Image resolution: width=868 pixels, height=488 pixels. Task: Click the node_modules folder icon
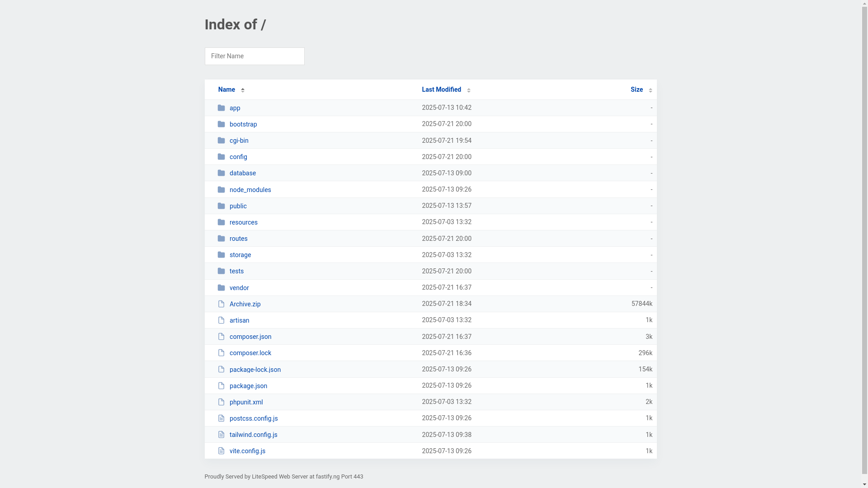pos(221,190)
